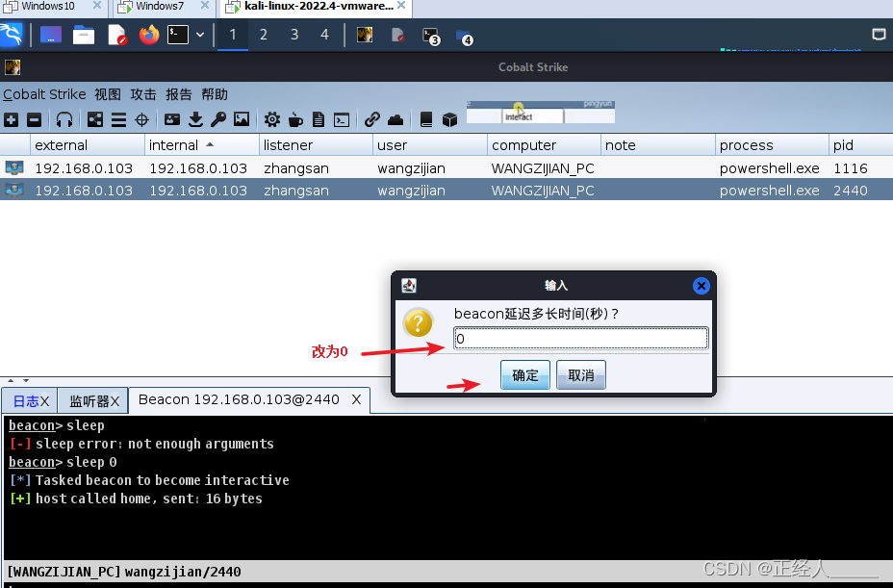The height and width of the screenshot is (588, 893).
Task: Click the gear payload generator icon
Action: pos(271,119)
